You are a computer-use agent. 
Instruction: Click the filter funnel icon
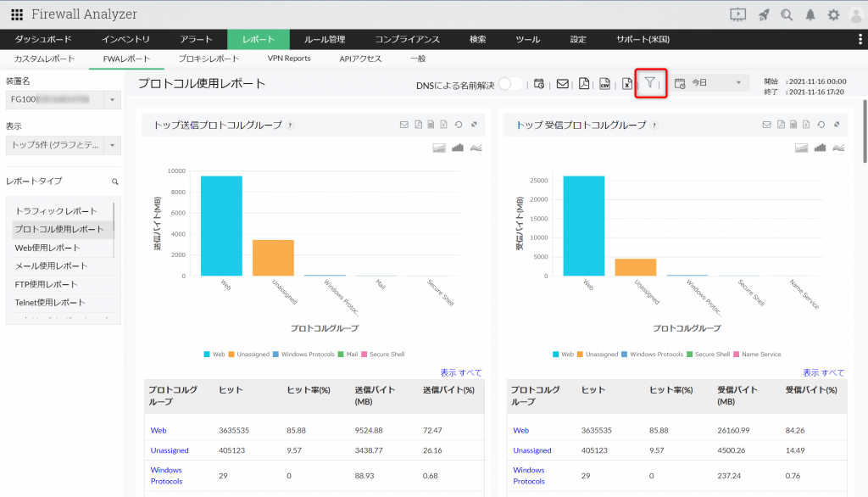[x=649, y=83]
